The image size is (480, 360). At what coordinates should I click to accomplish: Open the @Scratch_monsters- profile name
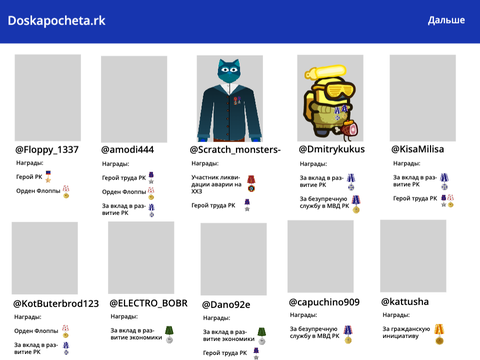(x=235, y=150)
